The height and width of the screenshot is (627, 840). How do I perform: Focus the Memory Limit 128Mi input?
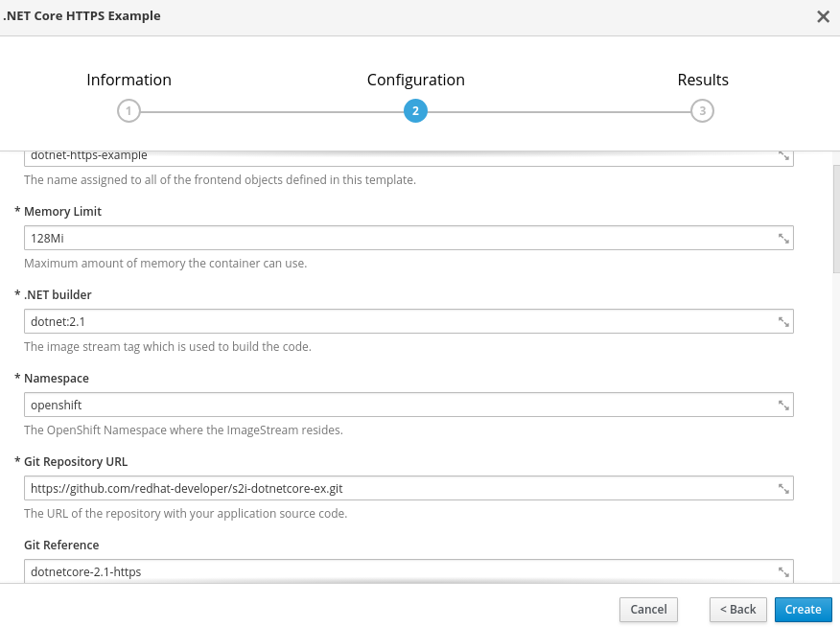pyautogui.click(x=408, y=238)
